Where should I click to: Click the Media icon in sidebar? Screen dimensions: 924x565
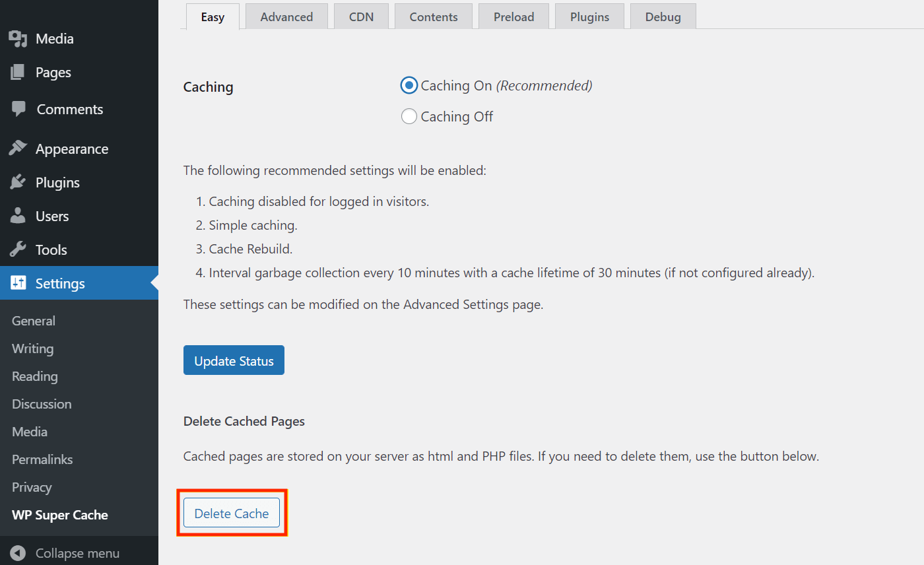[18, 39]
